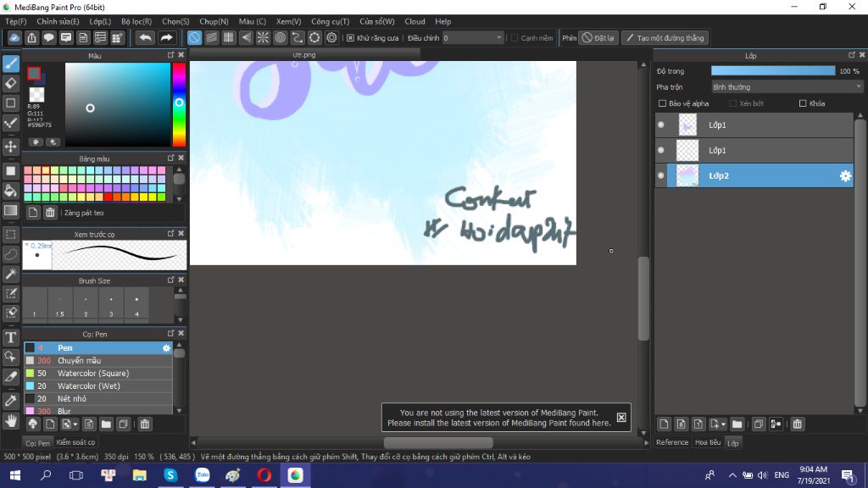Select Watercolor (Wet) brush
The image size is (868, 488).
98,386
